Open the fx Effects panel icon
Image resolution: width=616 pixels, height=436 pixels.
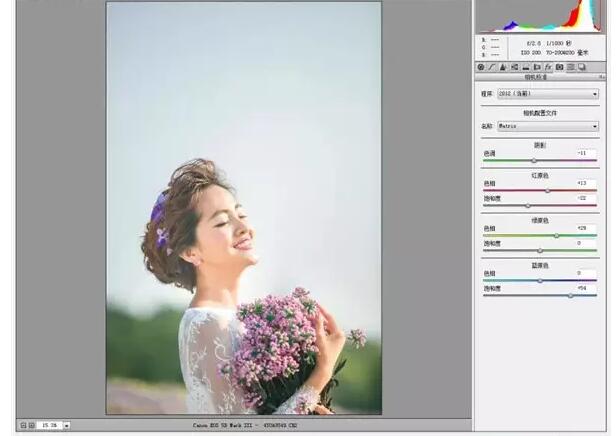pos(548,67)
